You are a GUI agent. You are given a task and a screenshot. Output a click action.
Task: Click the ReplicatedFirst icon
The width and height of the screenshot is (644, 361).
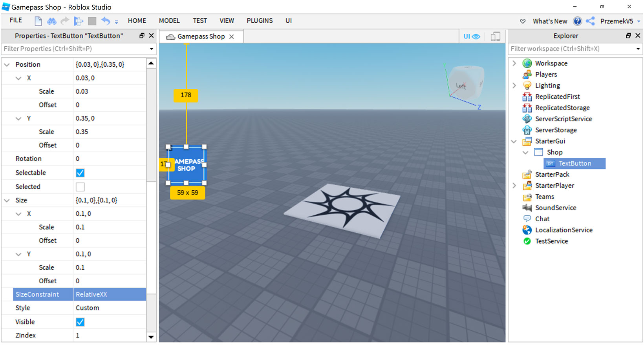[527, 97]
